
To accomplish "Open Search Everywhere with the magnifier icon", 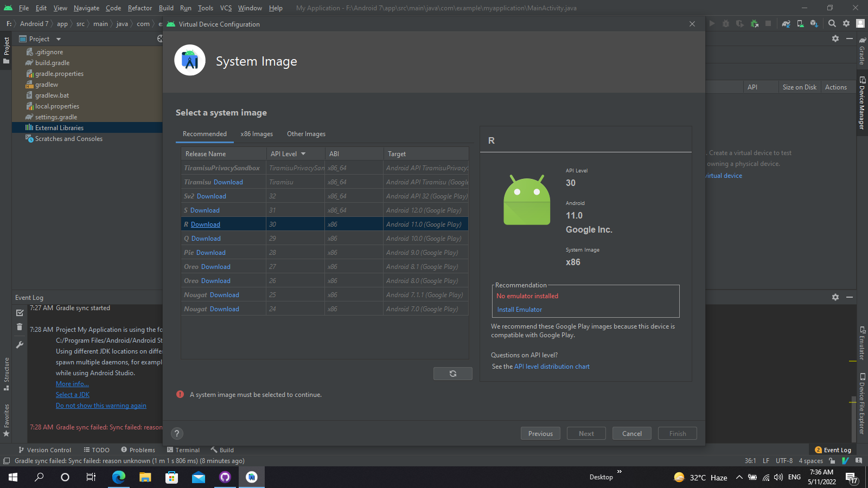I will 832,23.
